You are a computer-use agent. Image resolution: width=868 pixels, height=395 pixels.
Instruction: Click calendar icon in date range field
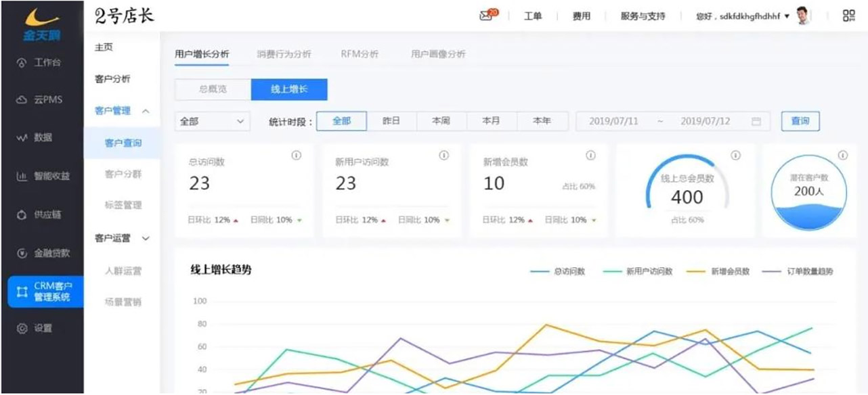[x=756, y=122]
